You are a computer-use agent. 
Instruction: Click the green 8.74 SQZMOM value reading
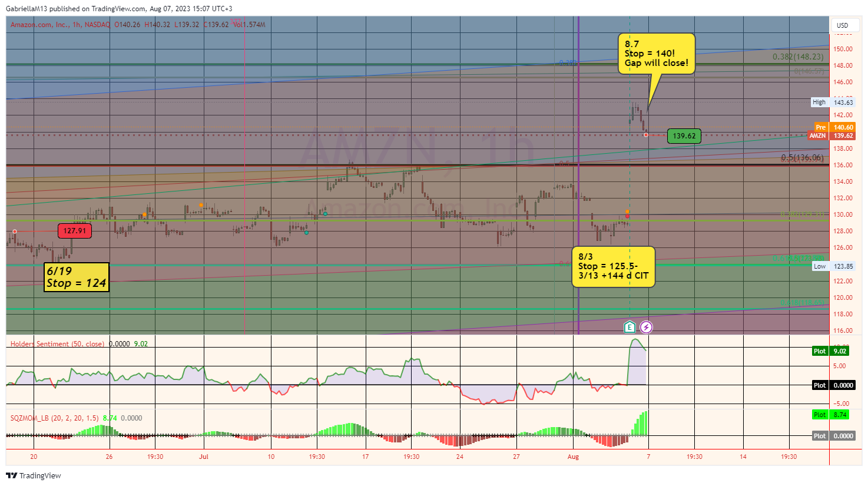[110, 418]
